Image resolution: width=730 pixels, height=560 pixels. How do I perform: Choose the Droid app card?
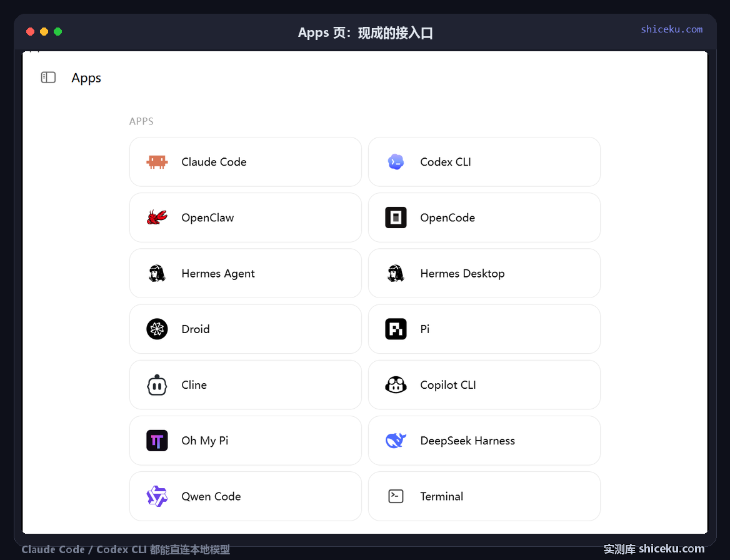tap(246, 329)
